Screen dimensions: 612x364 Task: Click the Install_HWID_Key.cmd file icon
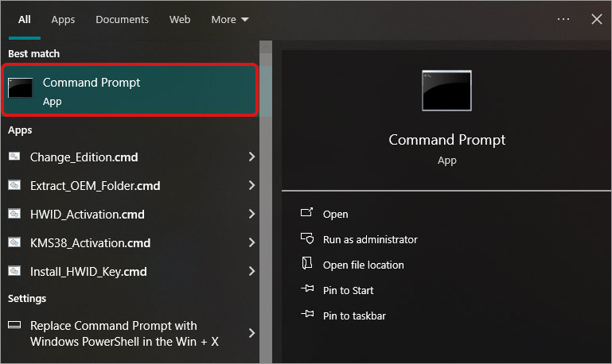pos(14,272)
